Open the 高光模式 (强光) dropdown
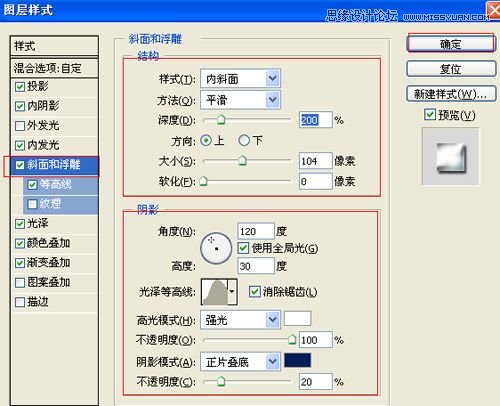 coord(240,320)
